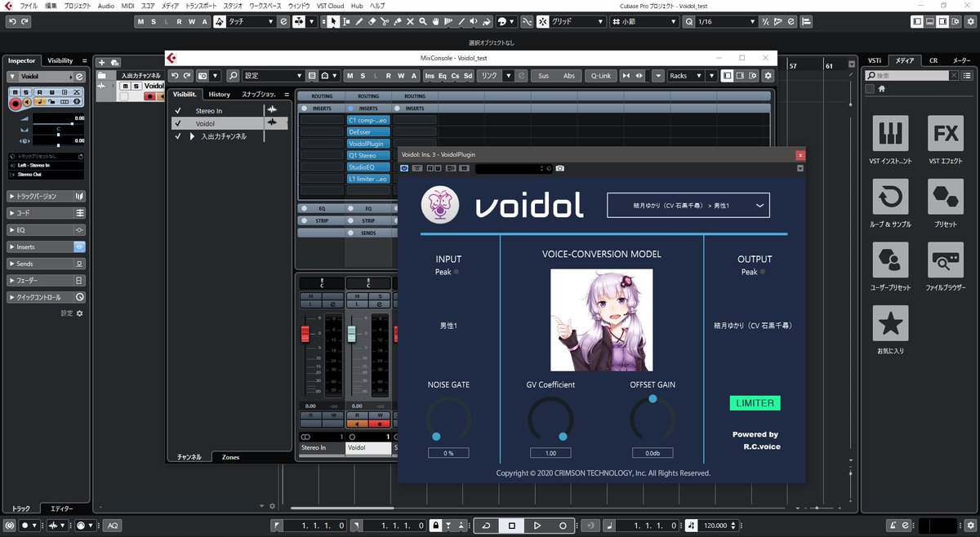The height and width of the screenshot is (537, 980).
Task: Click the Undo arrow in main toolbar
Action: click(12, 21)
